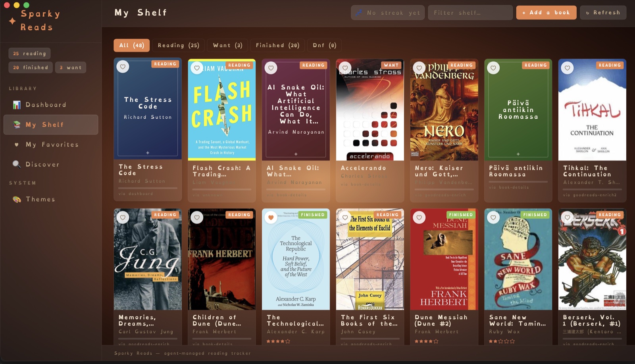Favorite Dune Messiah with heart button
Image resolution: width=635 pixels, height=364 pixels.
click(419, 217)
